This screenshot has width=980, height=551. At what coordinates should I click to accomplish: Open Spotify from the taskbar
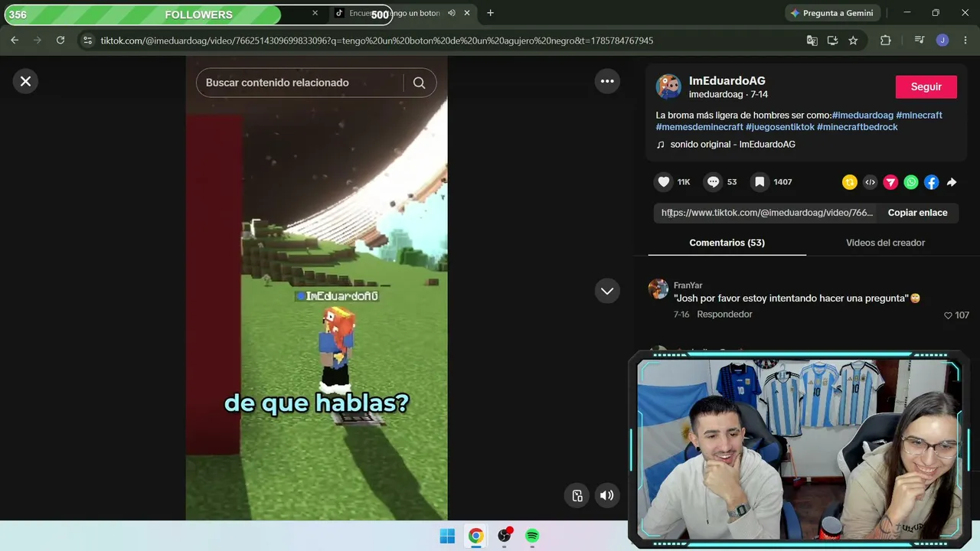pyautogui.click(x=532, y=536)
